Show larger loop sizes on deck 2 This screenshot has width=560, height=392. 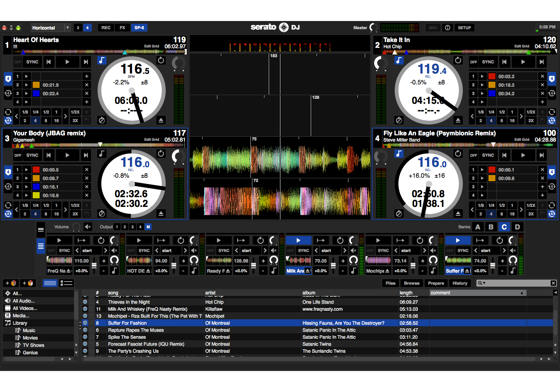coord(521,116)
